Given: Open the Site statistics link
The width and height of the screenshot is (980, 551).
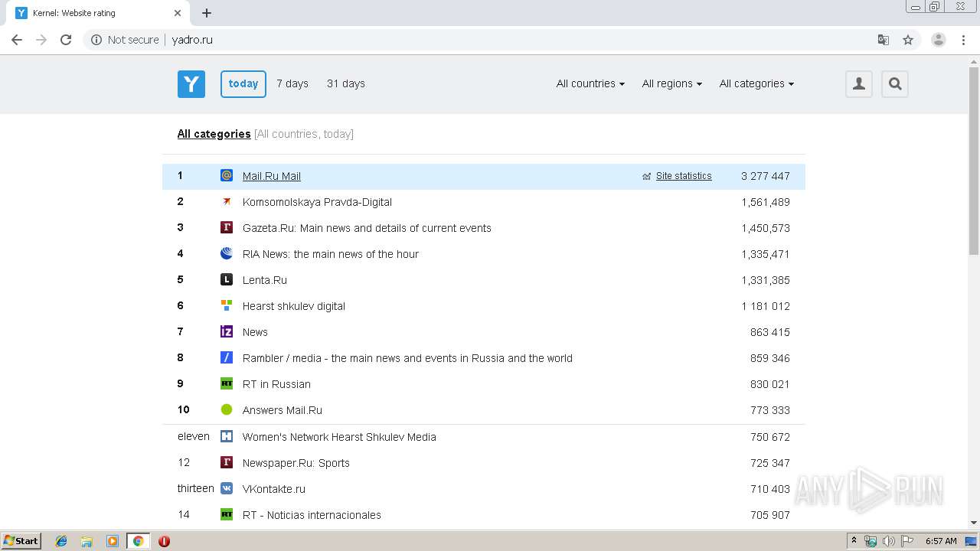Looking at the screenshot, I should click(x=684, y=176).
